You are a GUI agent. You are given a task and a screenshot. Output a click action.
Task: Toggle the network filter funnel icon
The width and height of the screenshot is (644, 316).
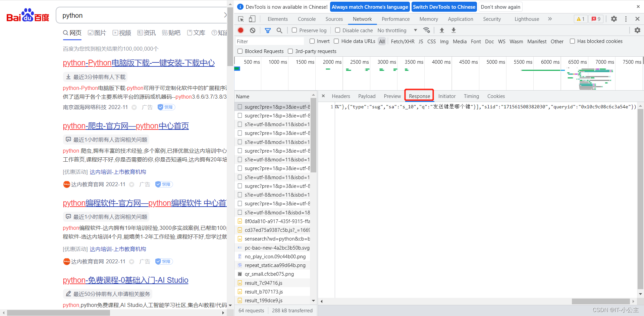pyautogui.click(x=268, y=31)
